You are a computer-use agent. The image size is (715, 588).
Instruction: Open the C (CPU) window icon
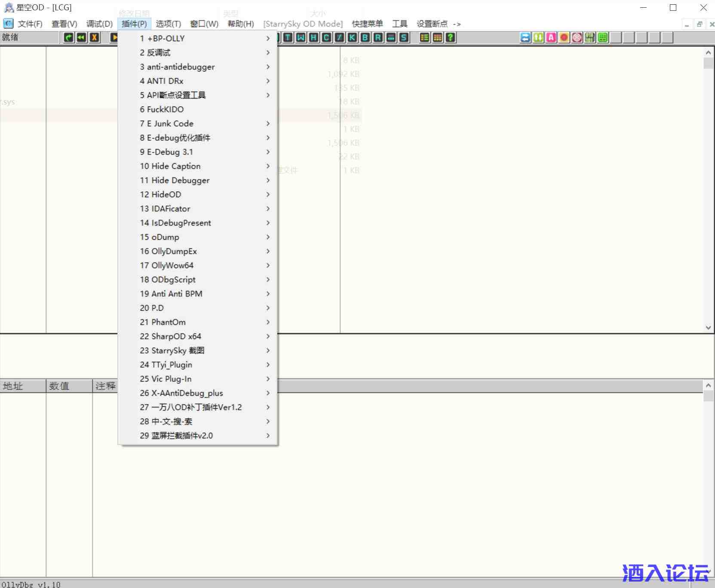pos(327,38)
